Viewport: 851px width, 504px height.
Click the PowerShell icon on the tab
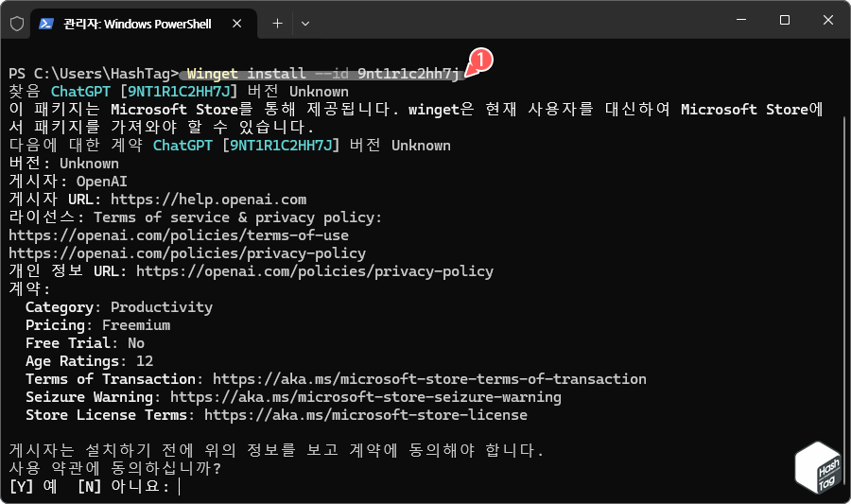pyautogui.click(x=46, y=24)
